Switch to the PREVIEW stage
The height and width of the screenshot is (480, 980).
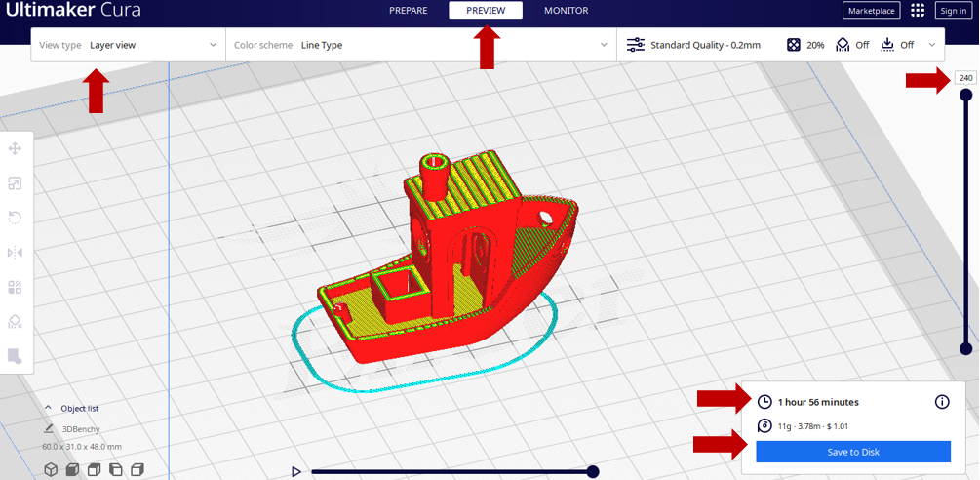pos(486,11)
